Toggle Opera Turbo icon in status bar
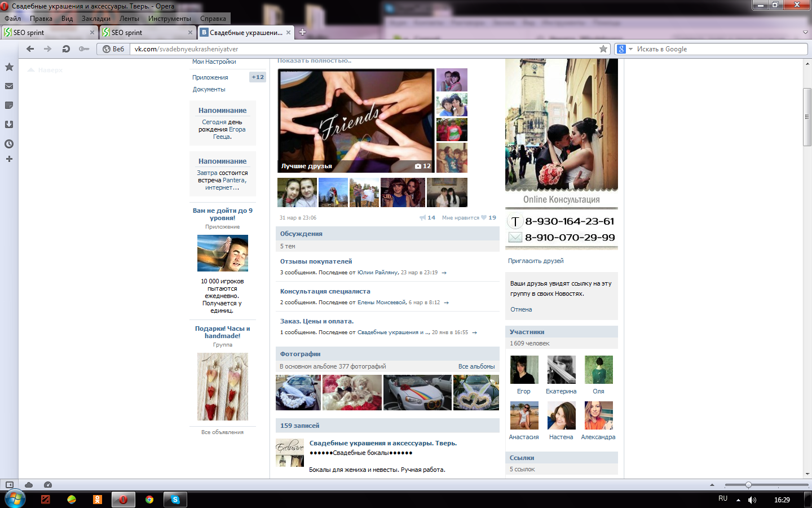Viewport: 812px width, 508px height. [48, 485]
